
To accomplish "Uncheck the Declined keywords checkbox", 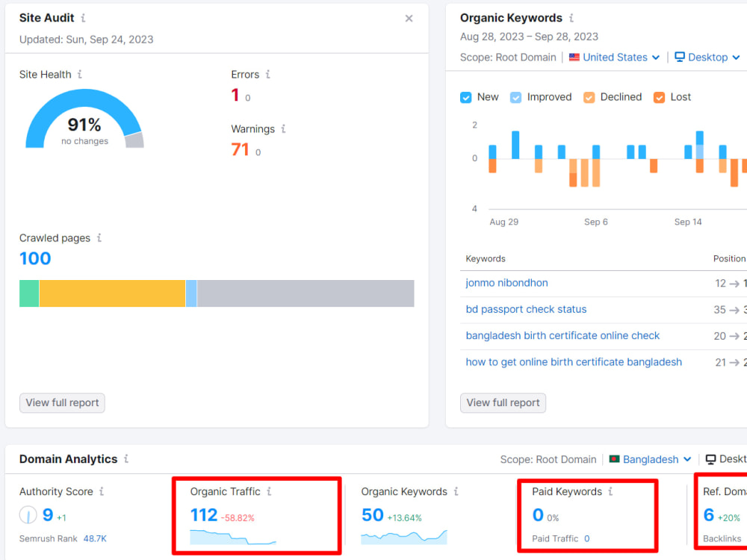I will pos(589,98).
